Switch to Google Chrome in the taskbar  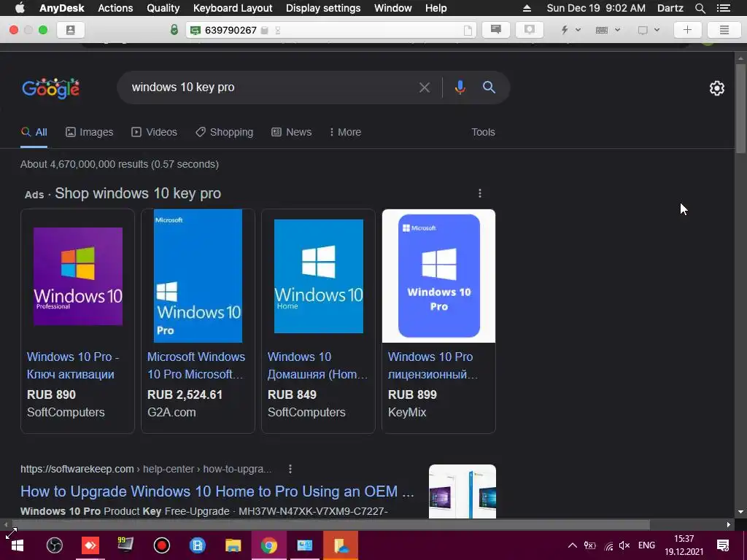pyautogui.click(x=268, y=545)
